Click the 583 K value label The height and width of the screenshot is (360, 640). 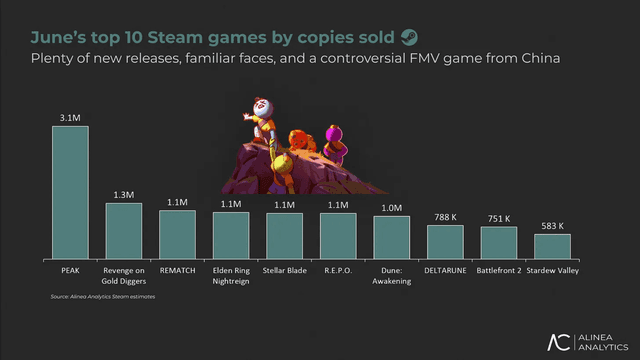(552, 226)
